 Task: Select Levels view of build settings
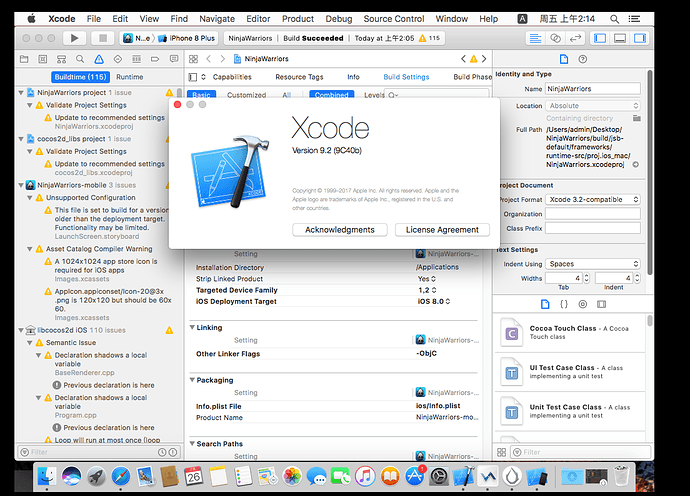click(x=374, y=95)
